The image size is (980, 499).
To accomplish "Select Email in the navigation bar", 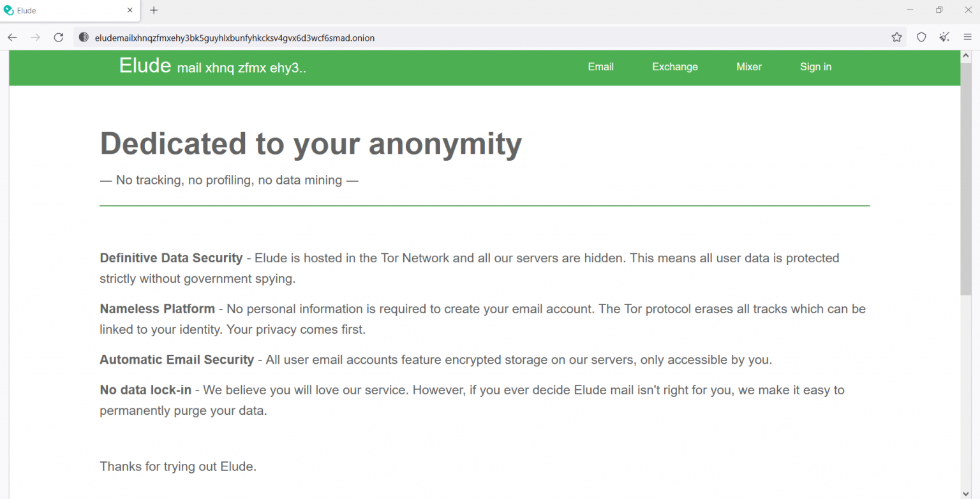I will (600, 66).
